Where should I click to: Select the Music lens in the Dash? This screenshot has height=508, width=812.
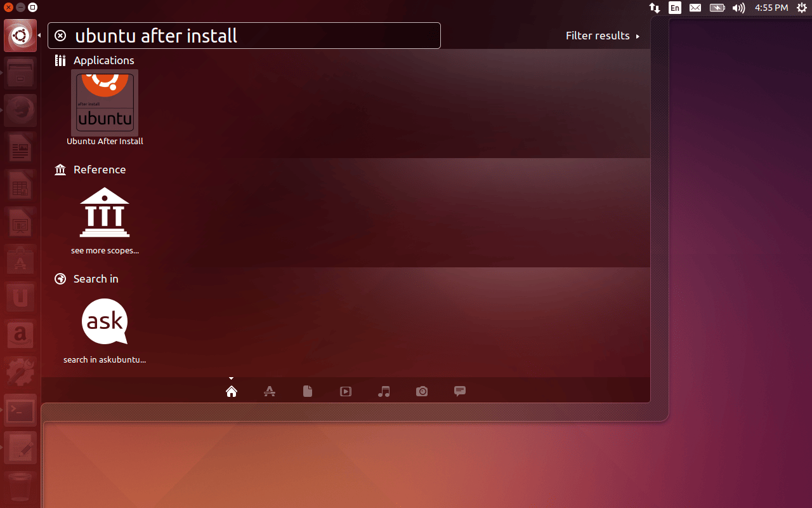pyautogui.click(x=383, y=391)
